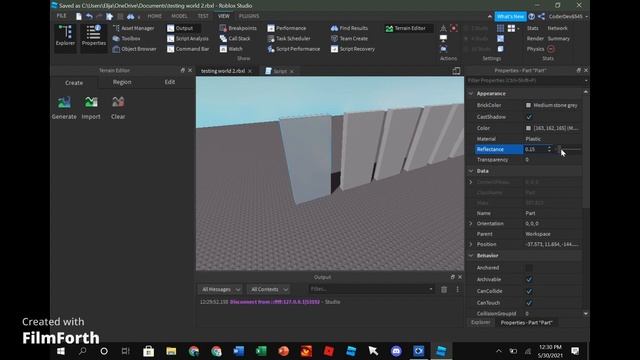Image resolution: width=640 pixels, height=360 pixels.
Task: Click the What's New button
Action: (x=510, y=16)
